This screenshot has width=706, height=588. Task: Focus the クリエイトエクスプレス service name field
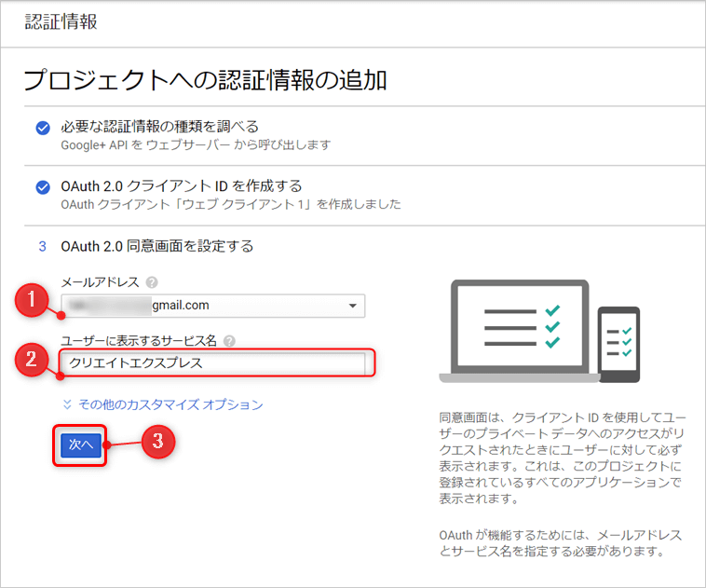click(x=215, y=363)
